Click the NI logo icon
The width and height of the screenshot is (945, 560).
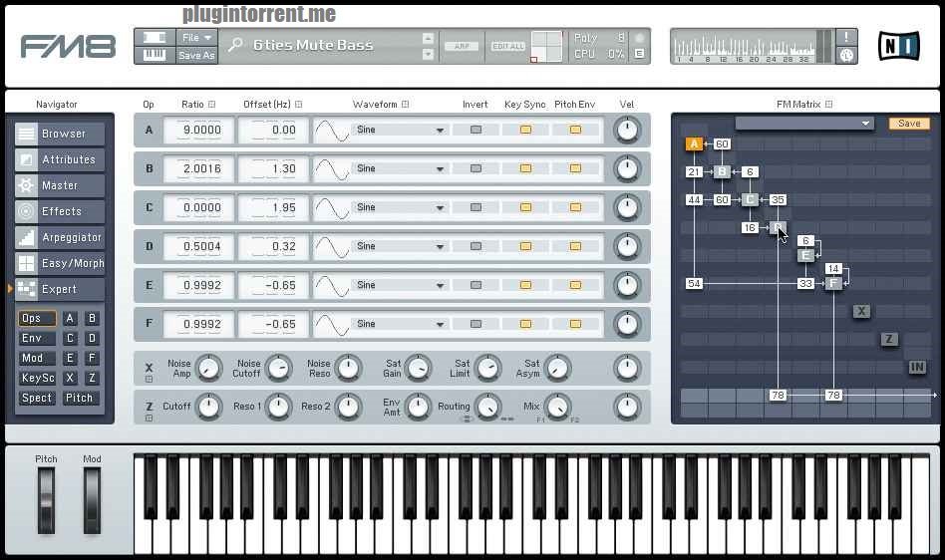(x=898, y=46)
